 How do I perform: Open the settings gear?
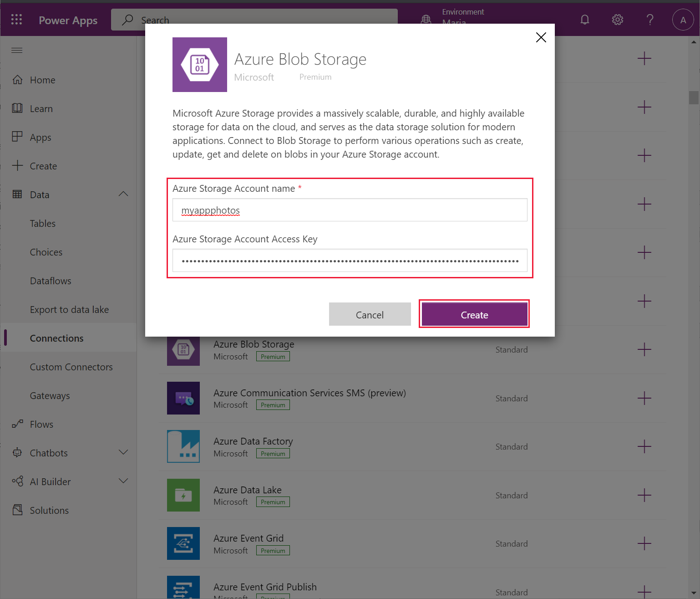(x=618, y=20)
